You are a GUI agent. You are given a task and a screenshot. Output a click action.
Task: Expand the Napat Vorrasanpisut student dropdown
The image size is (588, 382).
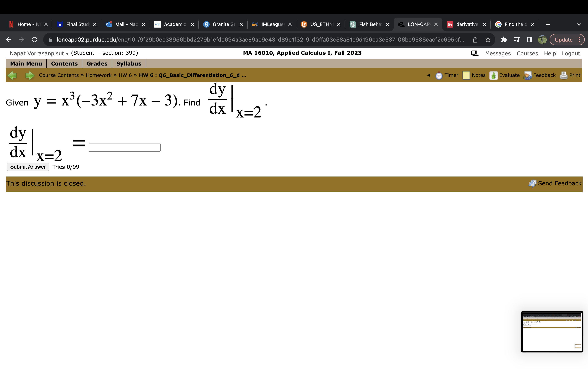click(x=66, y=54)
